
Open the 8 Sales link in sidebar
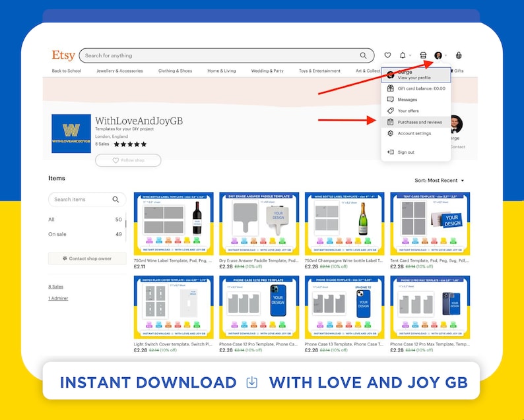point(55,286)
